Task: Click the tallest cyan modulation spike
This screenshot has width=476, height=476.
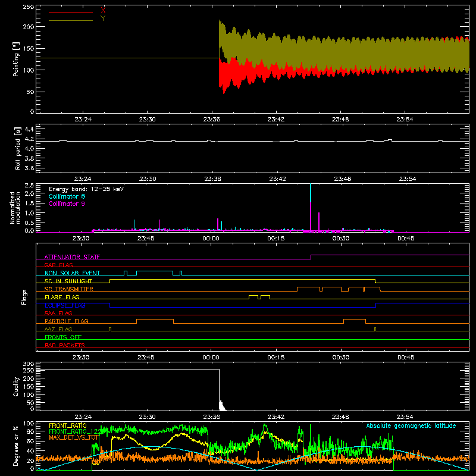Action: coord(311,192)
